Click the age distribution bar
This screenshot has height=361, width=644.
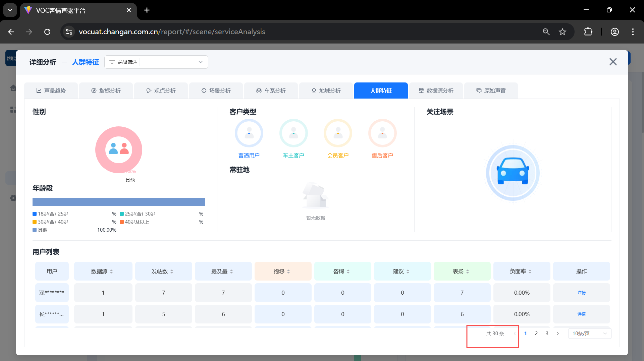pos(119,202)
